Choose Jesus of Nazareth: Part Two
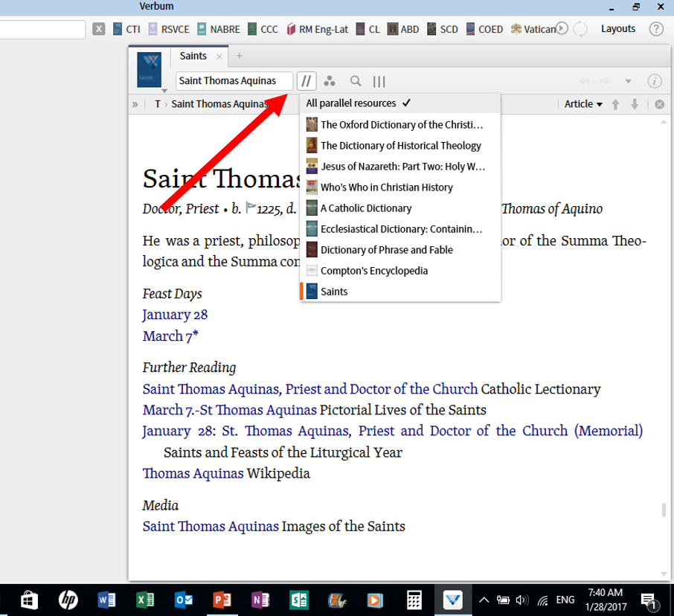This screenshot has height=616, width=674. coord(400,167)
